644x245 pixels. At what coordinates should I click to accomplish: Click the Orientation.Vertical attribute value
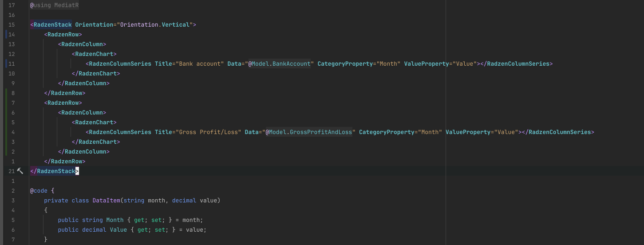coord(155,24)
